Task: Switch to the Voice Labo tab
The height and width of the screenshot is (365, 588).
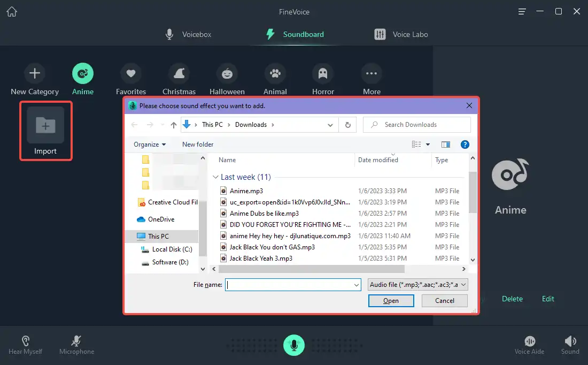Action: click(401, 34)
